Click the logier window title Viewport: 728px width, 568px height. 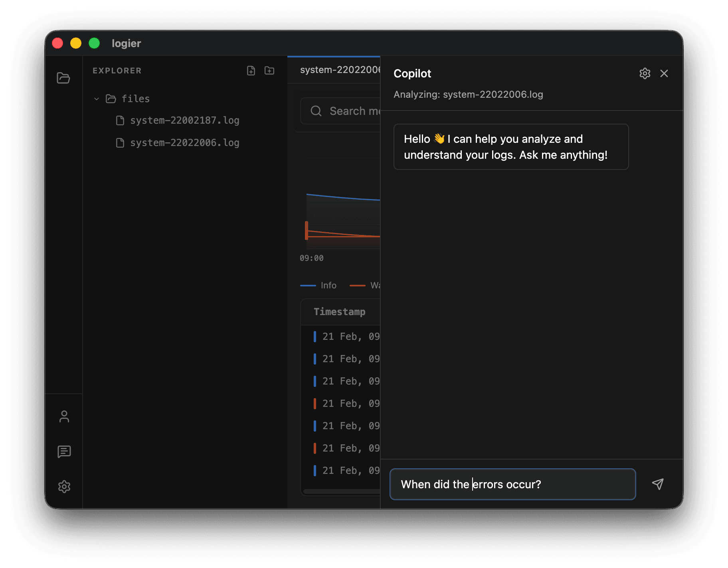click(x=126, y=43)
